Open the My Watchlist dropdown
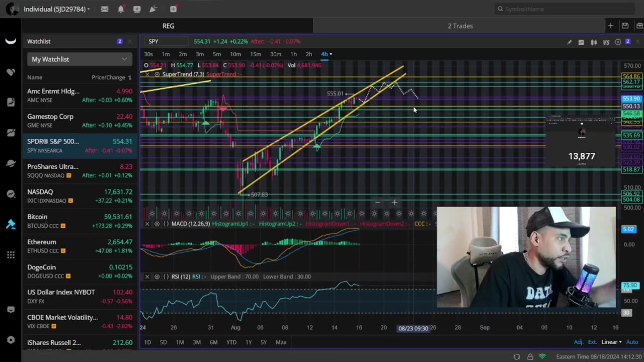644x362 pixels. [x=79, y=59]
